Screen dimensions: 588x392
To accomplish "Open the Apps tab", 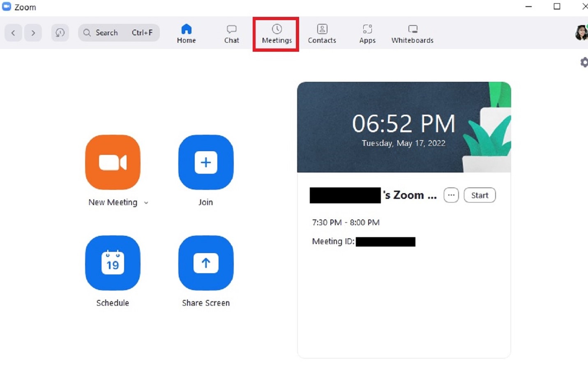I will 367,34.
